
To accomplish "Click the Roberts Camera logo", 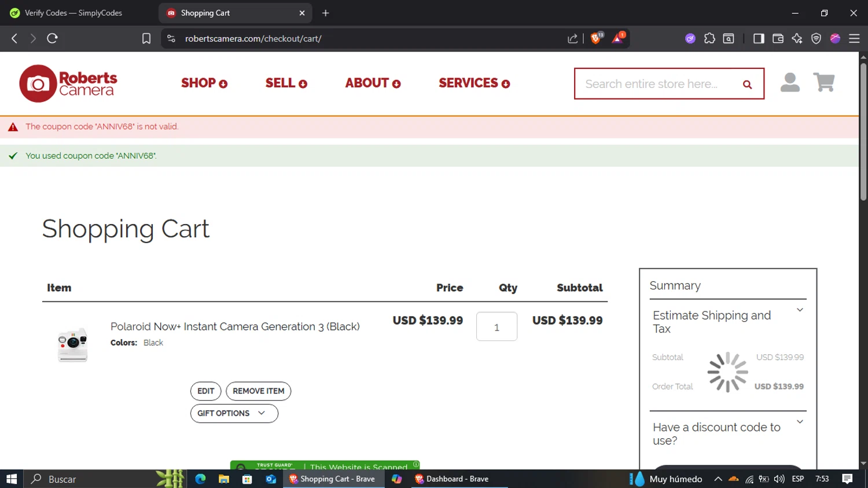I will tap(68, 83).
